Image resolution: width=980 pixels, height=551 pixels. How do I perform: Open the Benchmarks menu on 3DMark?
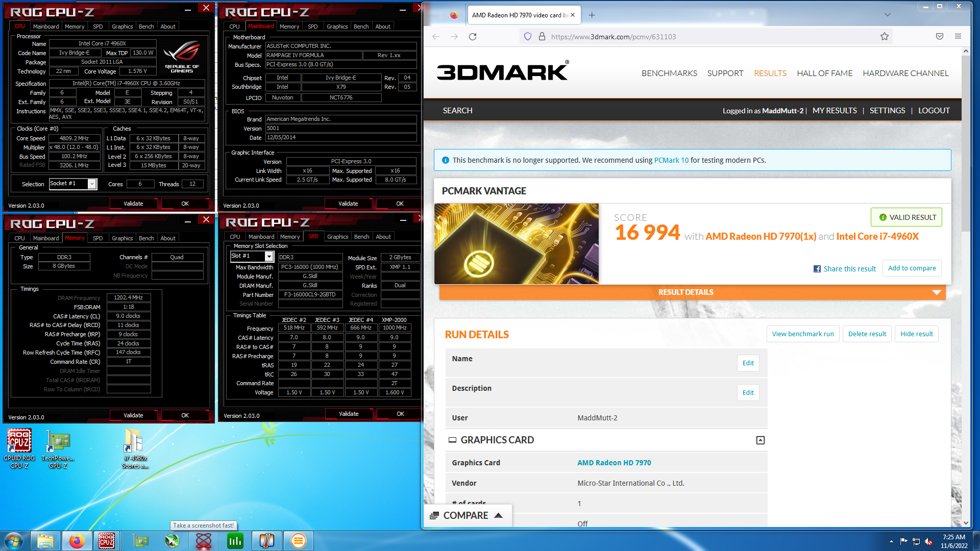click(x=669, y=73)
